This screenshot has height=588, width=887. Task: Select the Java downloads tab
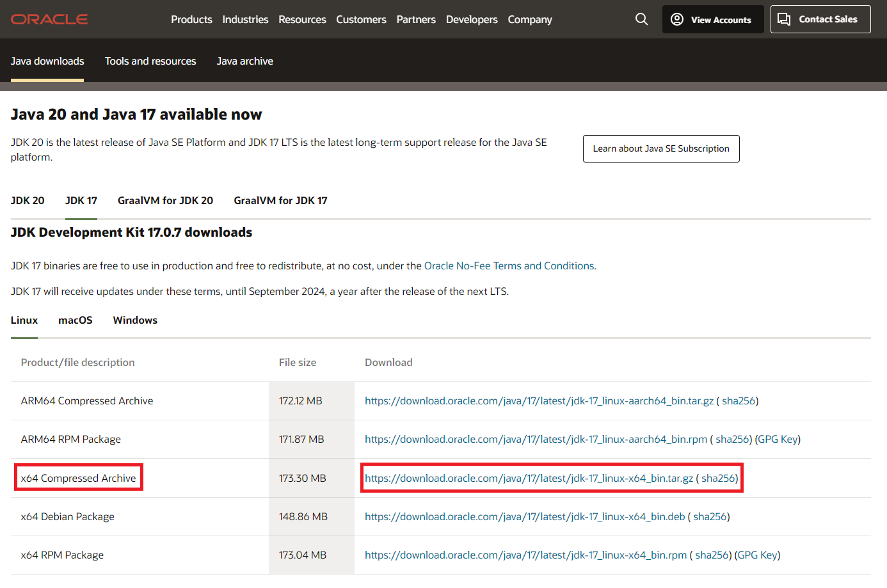pyautogui.click(x=47, y=61)
